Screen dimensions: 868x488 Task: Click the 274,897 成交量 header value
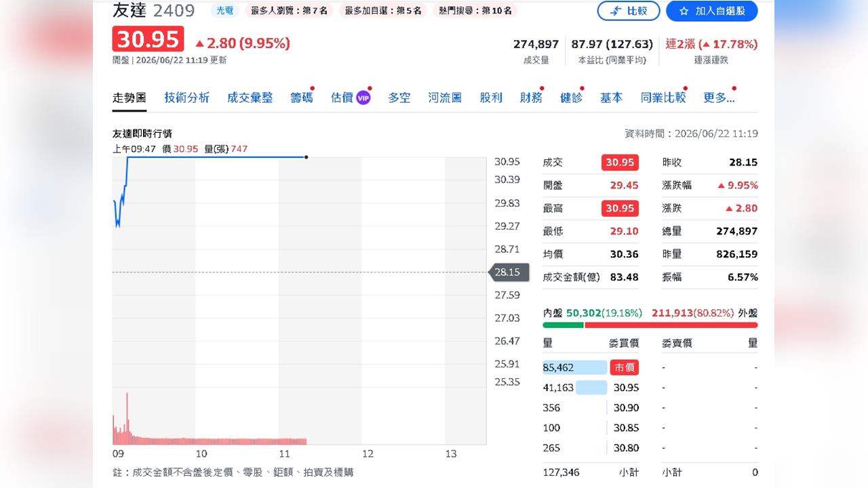click(536, 44)
